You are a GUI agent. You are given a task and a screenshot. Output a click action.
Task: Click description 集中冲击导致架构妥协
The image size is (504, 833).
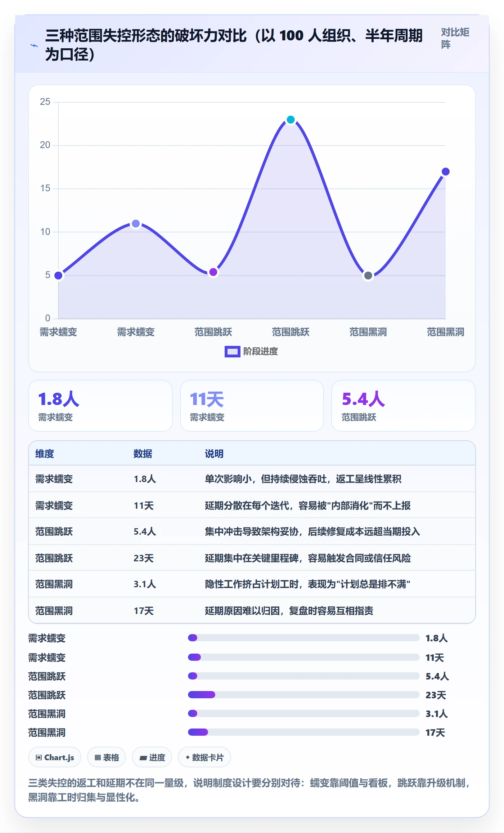click(312, 531)
